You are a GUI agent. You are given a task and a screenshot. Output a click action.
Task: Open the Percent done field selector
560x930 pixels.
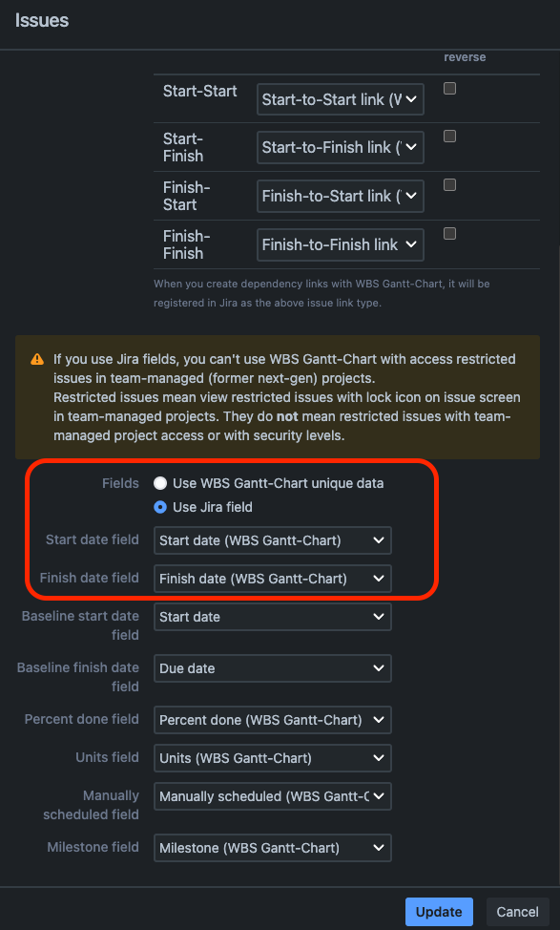[x=272, y=720]
